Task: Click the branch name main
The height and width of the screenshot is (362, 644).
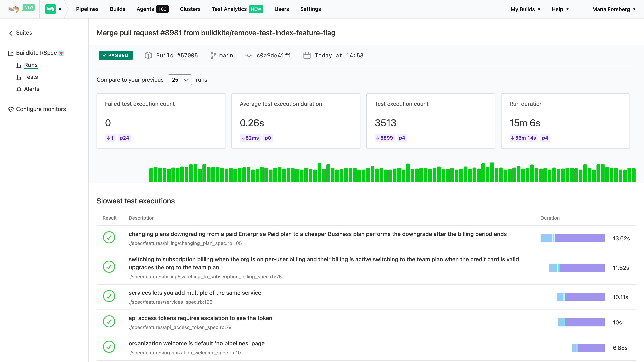Action: tap(226, 55)
